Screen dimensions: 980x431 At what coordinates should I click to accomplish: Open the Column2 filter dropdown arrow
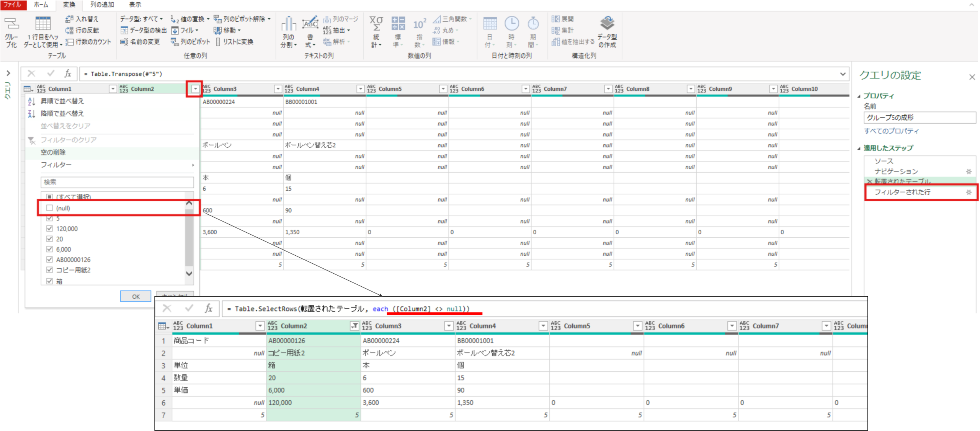(195, 89)
